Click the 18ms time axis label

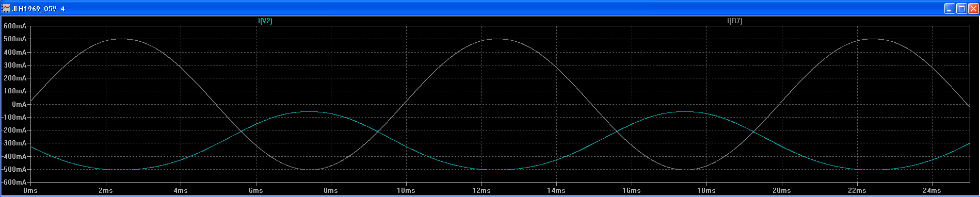pos(706,191)
